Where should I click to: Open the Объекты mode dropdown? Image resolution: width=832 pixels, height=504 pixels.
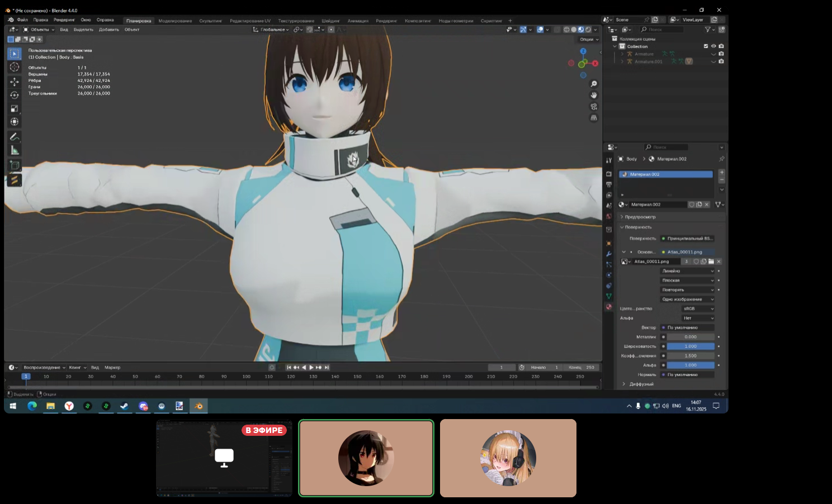coord(39,30)
